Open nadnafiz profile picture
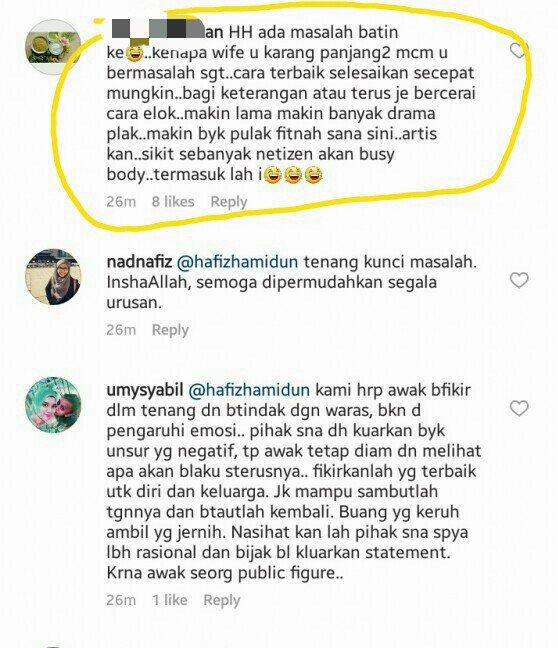Screen dimensions: 558x648 coord(53,277)
